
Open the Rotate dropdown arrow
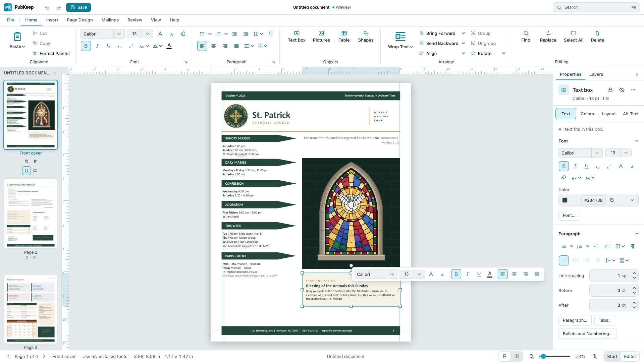click(504, 53)
